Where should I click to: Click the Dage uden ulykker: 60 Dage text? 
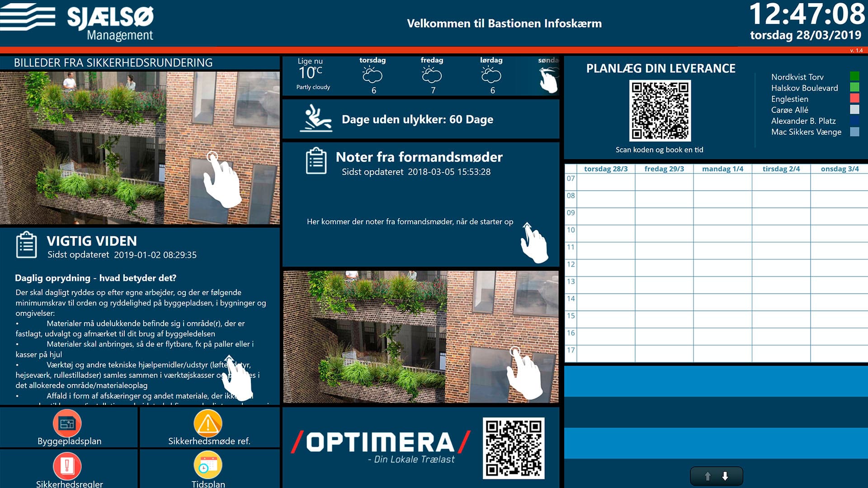417,119
